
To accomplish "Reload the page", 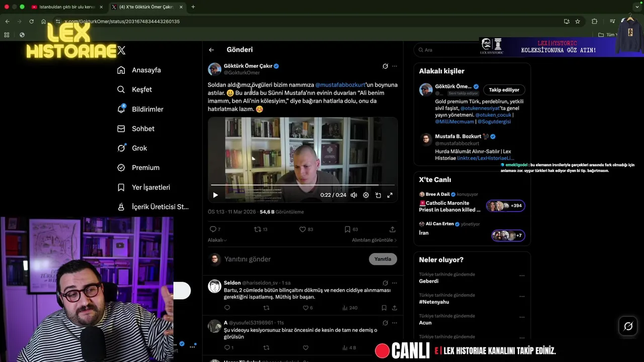I will [x=31, y=22].
